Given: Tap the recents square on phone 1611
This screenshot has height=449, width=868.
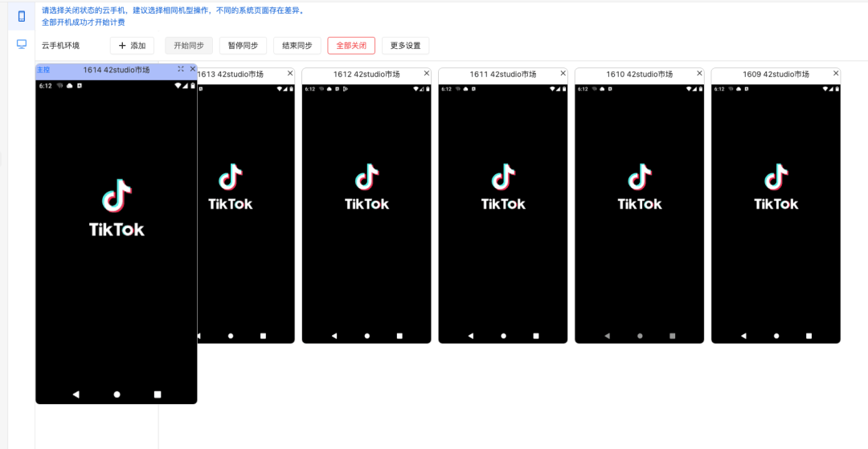Looking at the screenshot, I should (536, 336).
